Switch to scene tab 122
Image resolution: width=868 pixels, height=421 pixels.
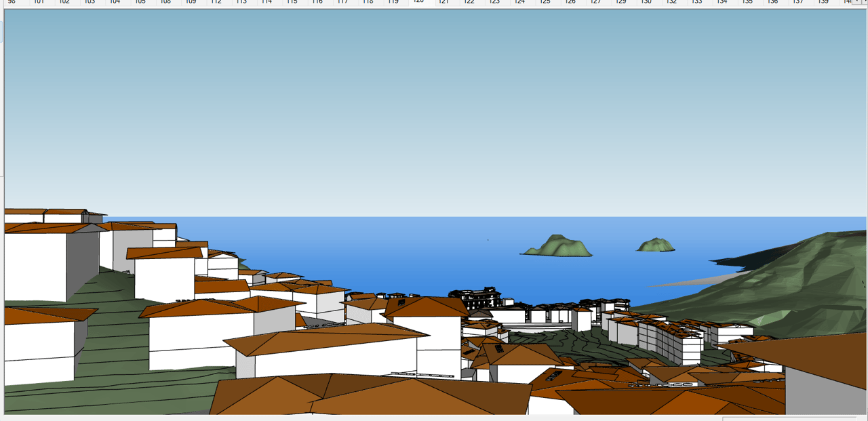click(469, 2)
